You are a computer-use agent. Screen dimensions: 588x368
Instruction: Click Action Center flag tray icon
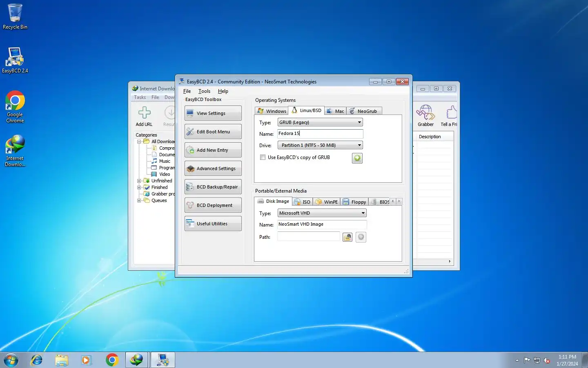click(527, 360)
